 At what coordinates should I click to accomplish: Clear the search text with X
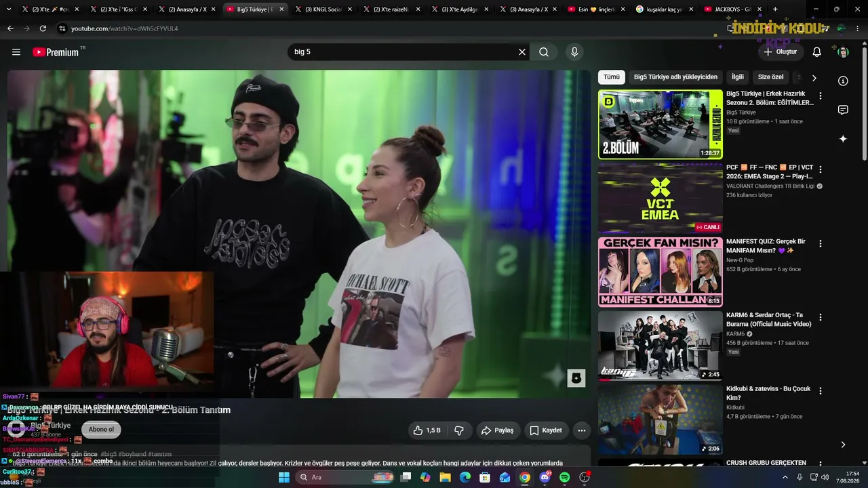click(522, 52)
